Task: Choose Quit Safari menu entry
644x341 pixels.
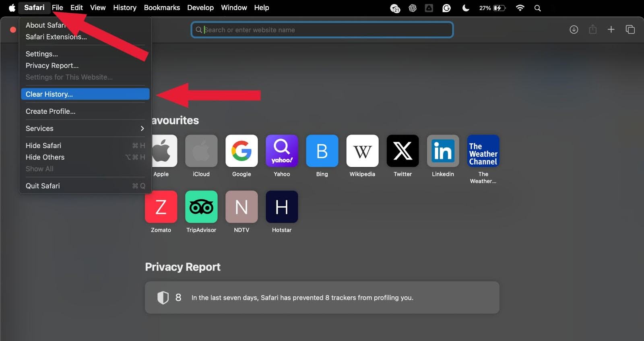Action: click(x=85, y=186)
